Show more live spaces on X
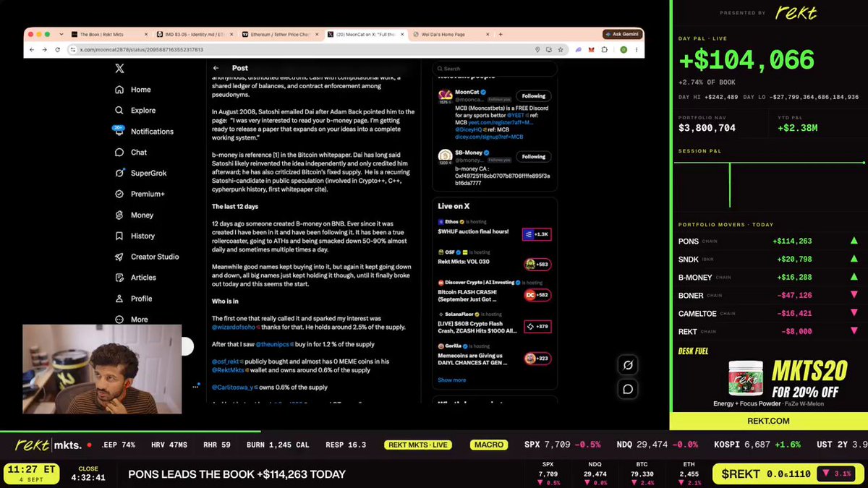Image resolution: width=868 pixels, height=488 pixels. click(452, 380)
